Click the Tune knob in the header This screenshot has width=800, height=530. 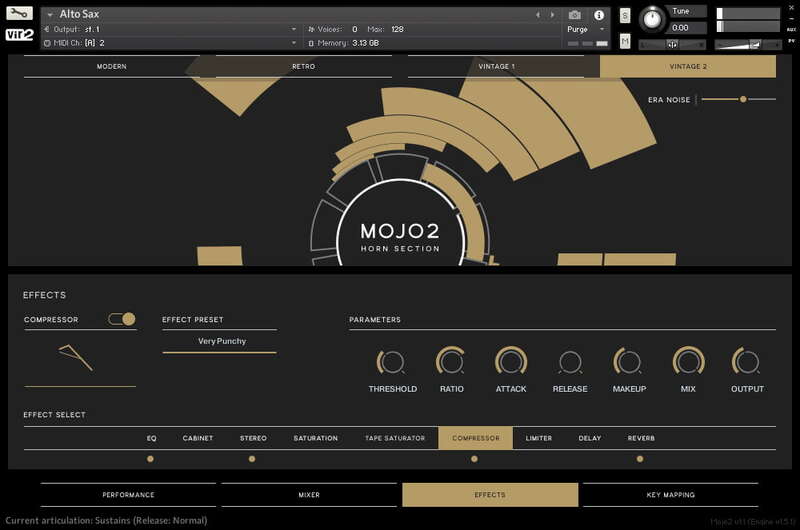pos(653,18)
